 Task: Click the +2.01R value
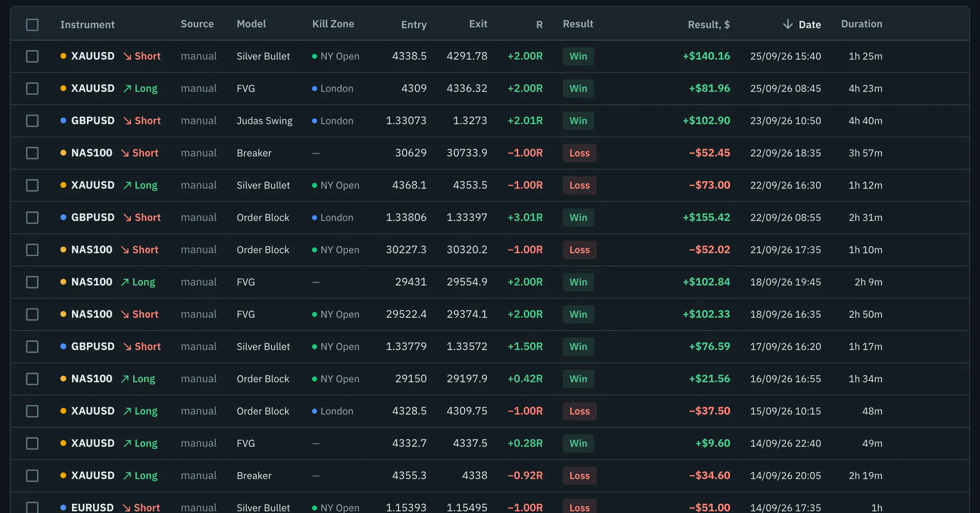pos(526,121)
